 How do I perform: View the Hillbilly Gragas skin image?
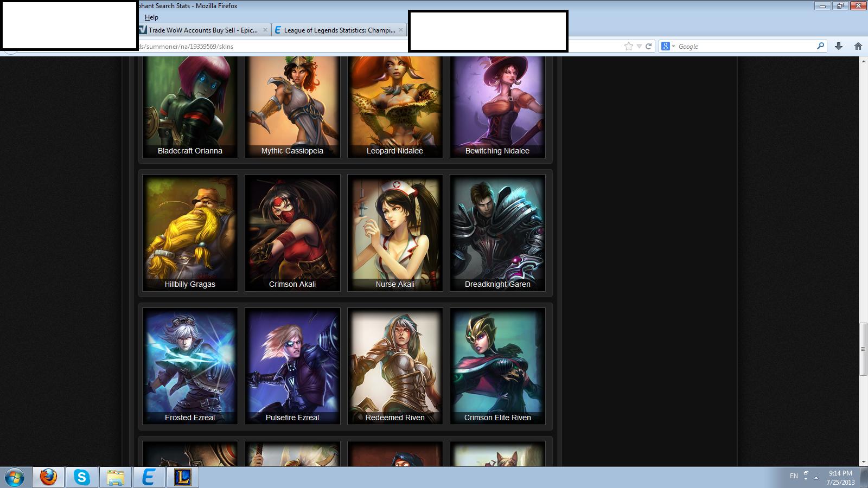(190, 233)
